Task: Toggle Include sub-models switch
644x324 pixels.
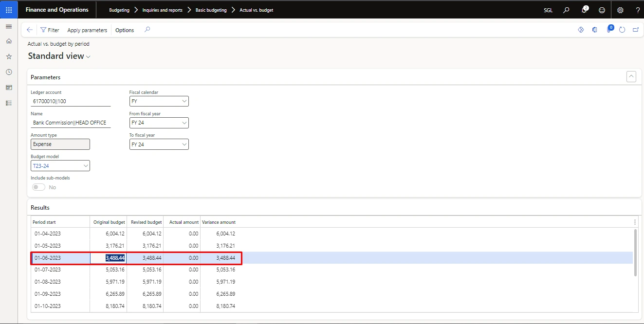Action: tap(38, 187)
